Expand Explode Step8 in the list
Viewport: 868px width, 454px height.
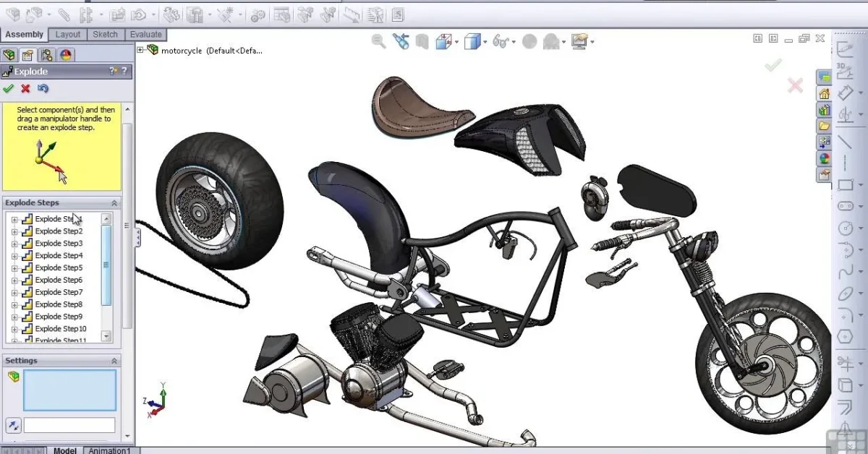[14, 305]
